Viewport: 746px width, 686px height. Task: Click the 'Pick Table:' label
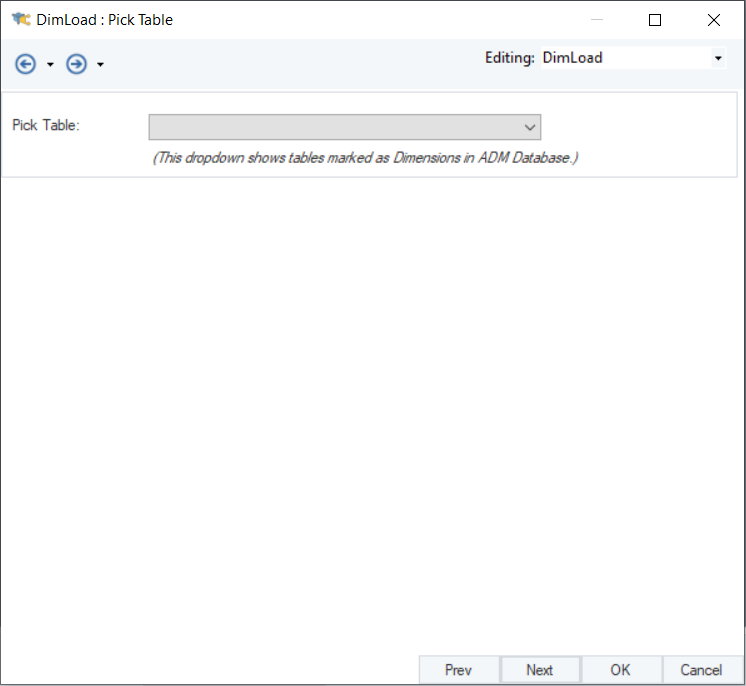pyautogui.click(x=46, y=126)
